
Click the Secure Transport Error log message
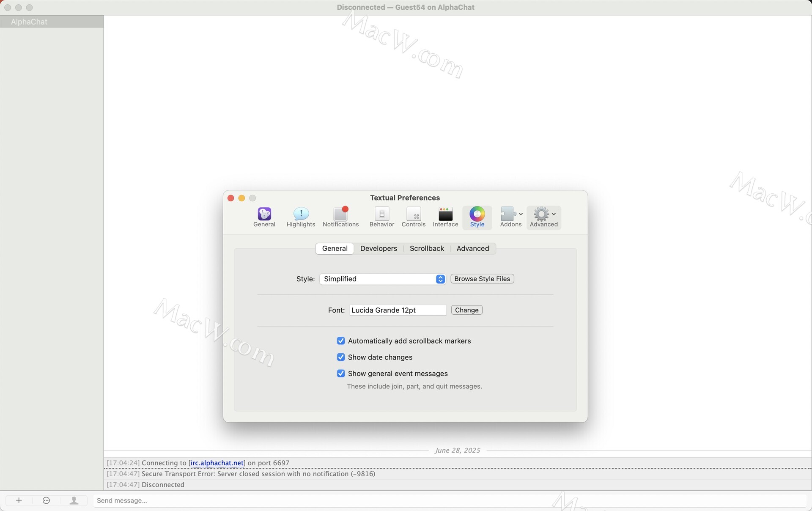pos(258,474)
